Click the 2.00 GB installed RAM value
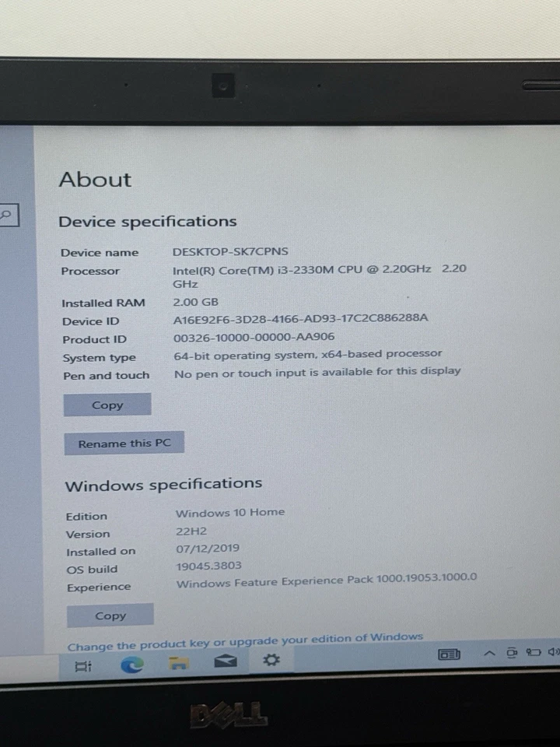 [x=195, y=302]
